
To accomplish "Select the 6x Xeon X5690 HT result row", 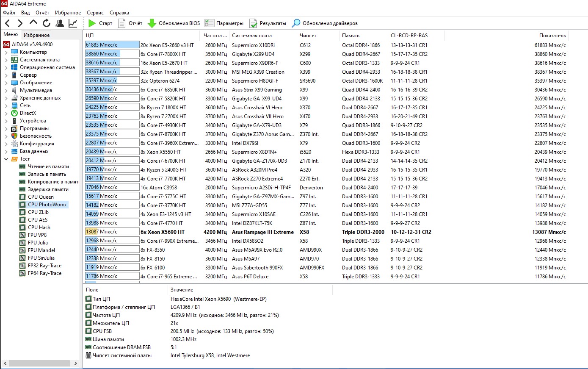I will point(326,232).
